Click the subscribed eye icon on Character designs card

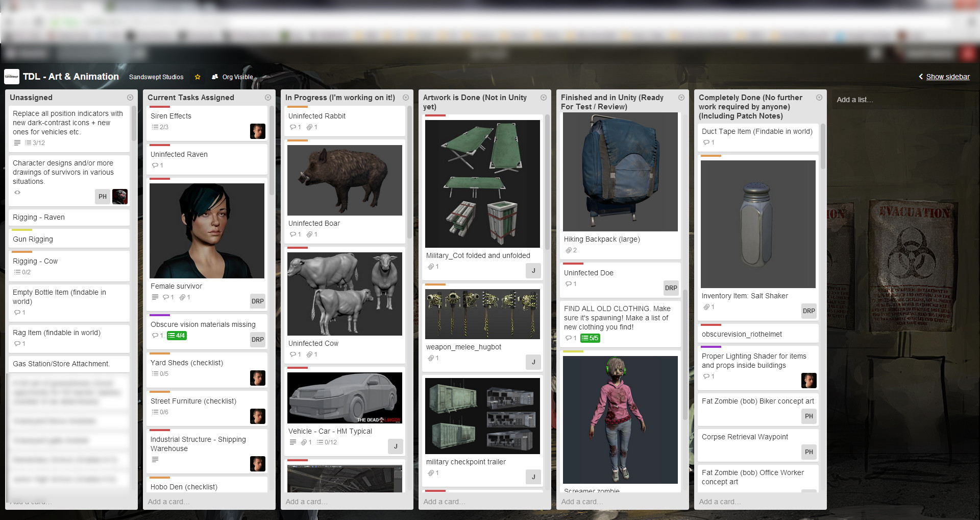(17, 193)
